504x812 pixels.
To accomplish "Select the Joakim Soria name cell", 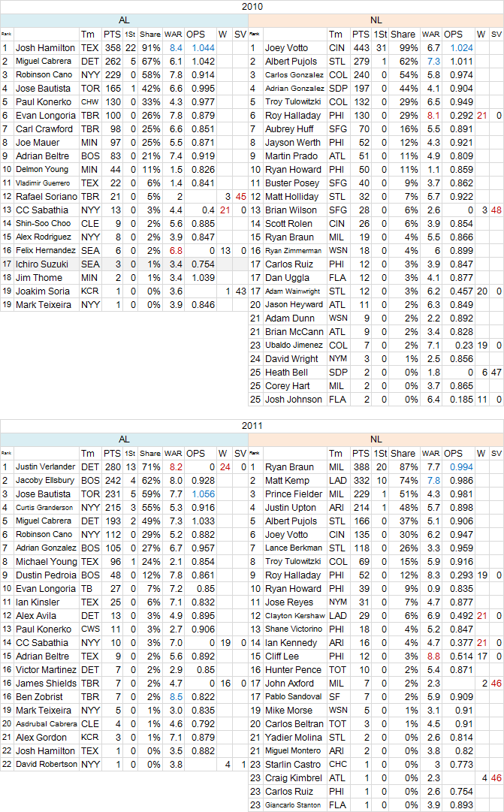I will click(46, 291).
